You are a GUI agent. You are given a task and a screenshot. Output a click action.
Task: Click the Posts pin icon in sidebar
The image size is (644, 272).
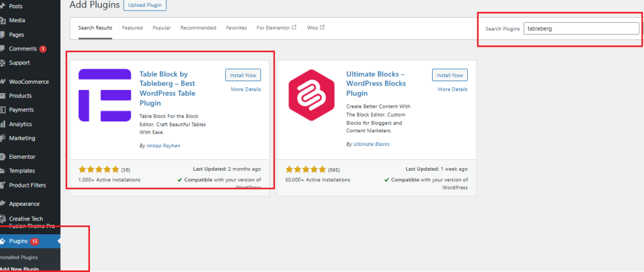point(2,6)
